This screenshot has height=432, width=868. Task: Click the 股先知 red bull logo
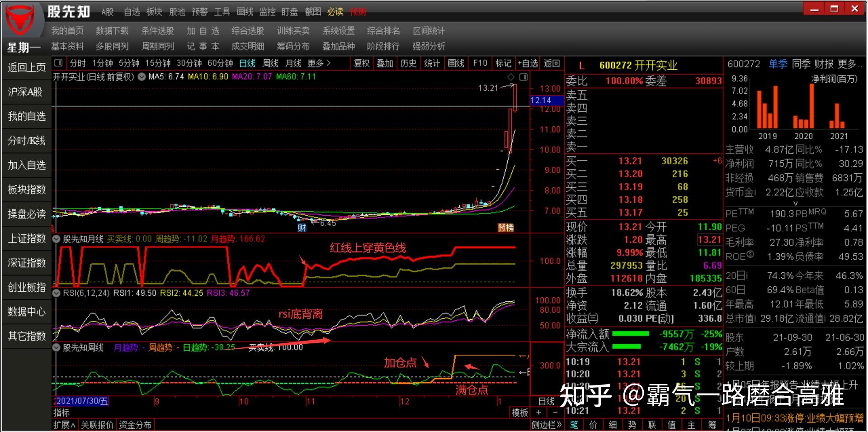[20, 21]
